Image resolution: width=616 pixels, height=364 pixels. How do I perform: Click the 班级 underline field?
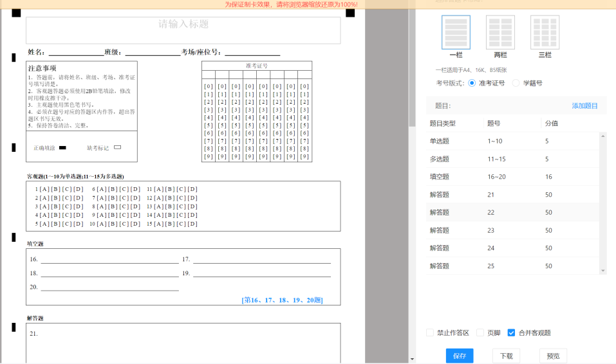coord(153,53)
